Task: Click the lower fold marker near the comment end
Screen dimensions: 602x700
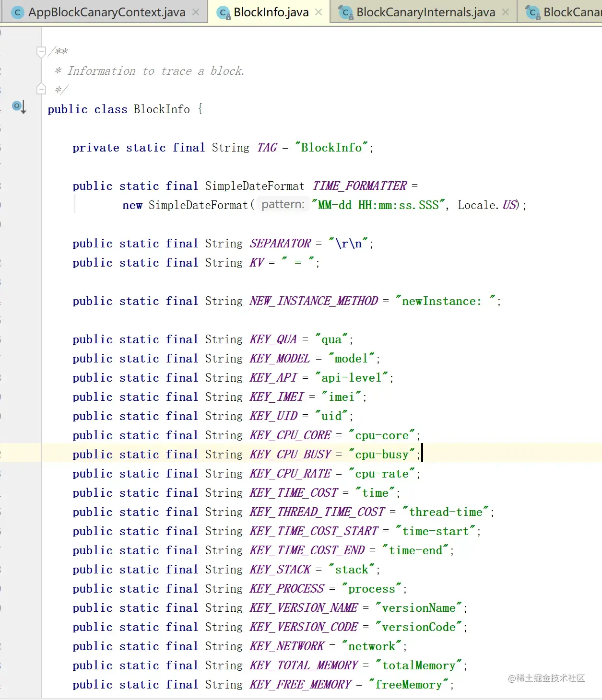Action: click(41, 89)
